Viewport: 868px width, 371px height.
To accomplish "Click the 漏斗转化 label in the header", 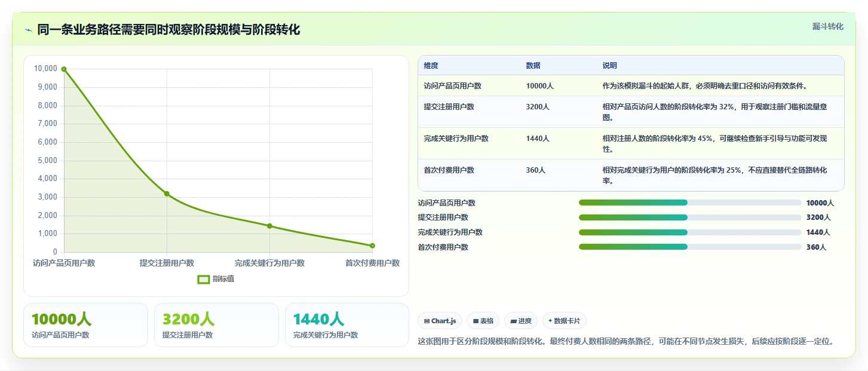I will (x=827, y=26).
